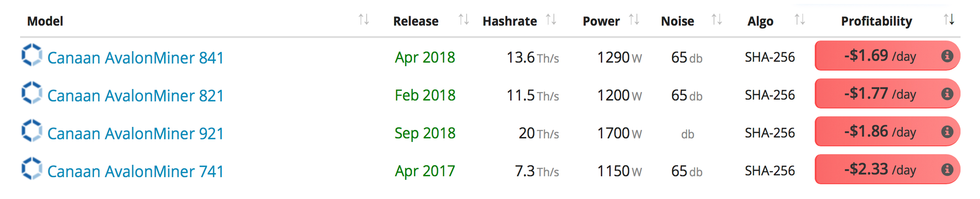Click the Canaan logo beside AvalonMiner 821

pyautogui.click(x=32, y=93)
